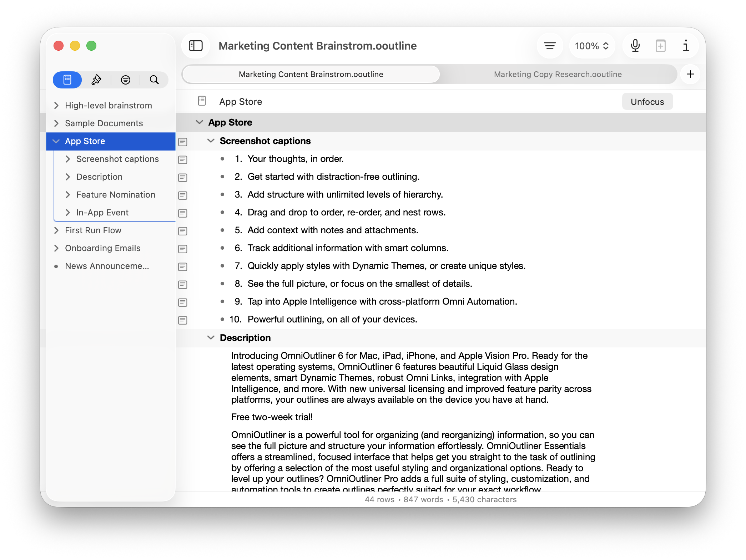Toggle the sidebar visibility button
This screenshot has height=560, width=746.
point(196,46)
